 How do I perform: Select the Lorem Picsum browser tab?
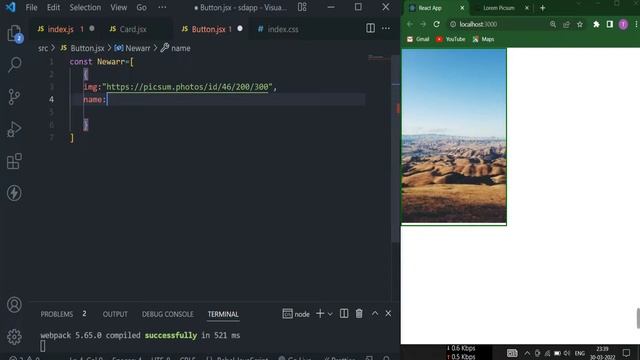coord(499,8)
